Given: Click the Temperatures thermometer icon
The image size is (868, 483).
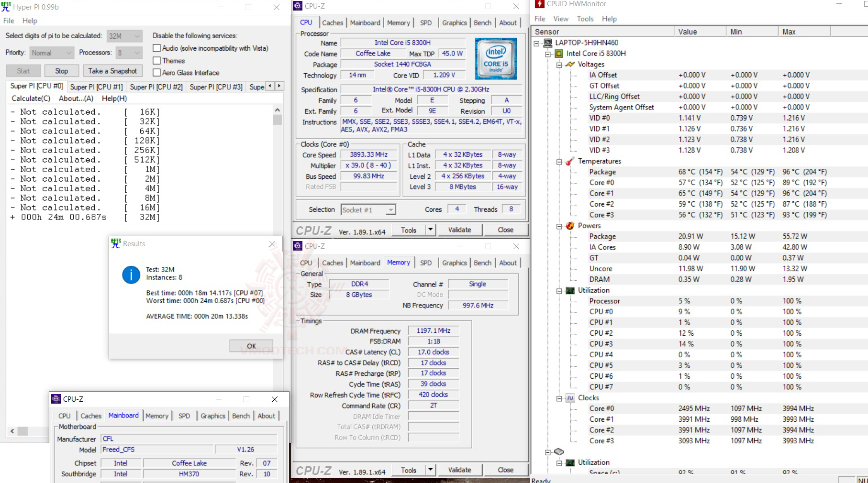Looking at the screenshot, I should coord(570,161).
